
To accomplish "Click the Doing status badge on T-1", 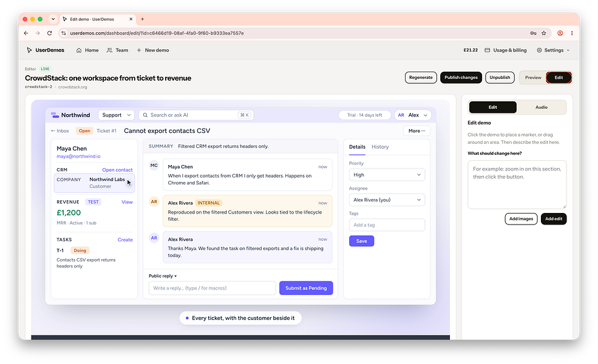I will 80,251.
